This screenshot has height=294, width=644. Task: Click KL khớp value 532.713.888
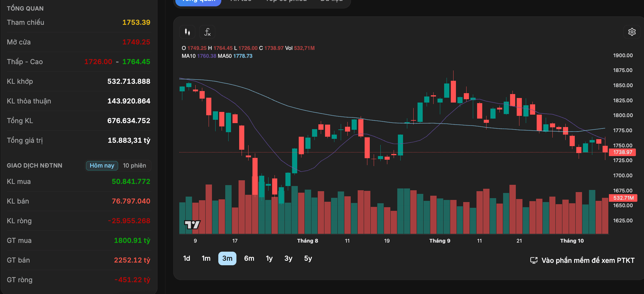pyautogui.click(x=129, y=81)
